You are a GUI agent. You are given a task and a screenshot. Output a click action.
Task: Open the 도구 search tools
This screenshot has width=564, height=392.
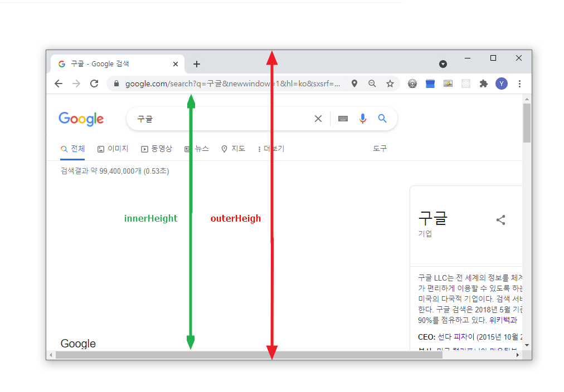point(380,149)
